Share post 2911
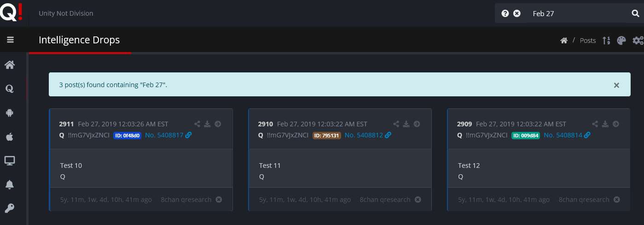 (x=197, y=124)
